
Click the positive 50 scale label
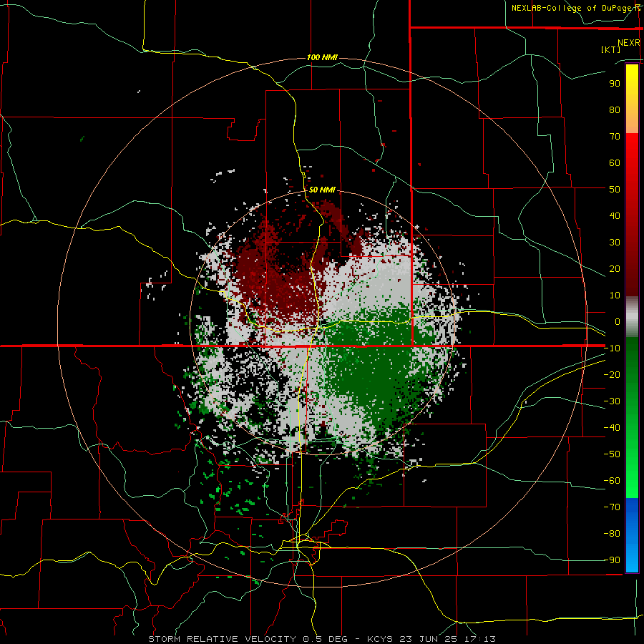tap(615, 190)
